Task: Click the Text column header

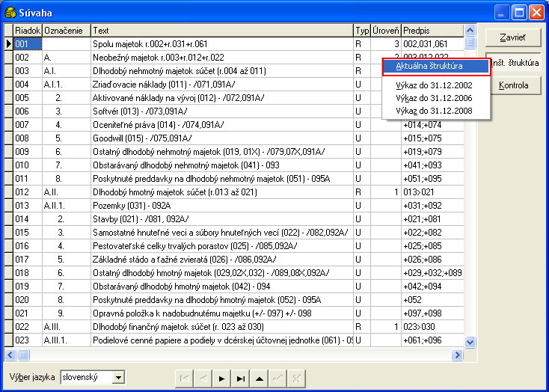Action: click(x=222, y=31)
